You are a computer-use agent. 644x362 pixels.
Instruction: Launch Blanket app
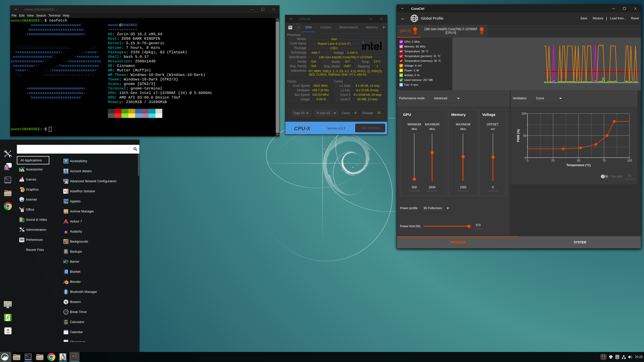[x=71, y=271]
